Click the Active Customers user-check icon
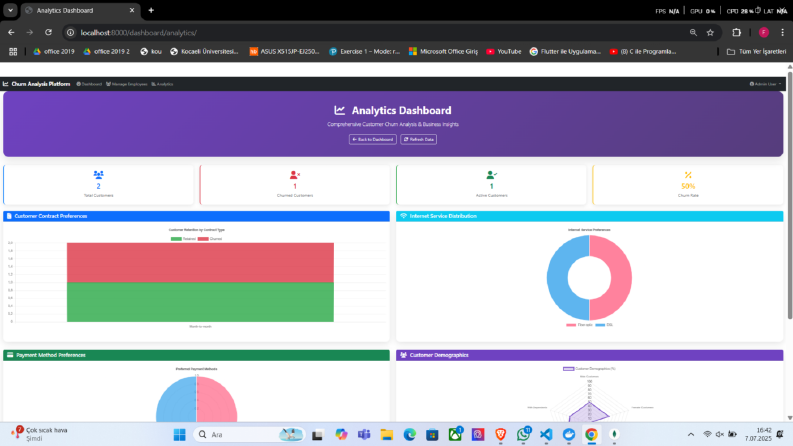The width and height of the screenshot is (793, 446). click(491, 174)
